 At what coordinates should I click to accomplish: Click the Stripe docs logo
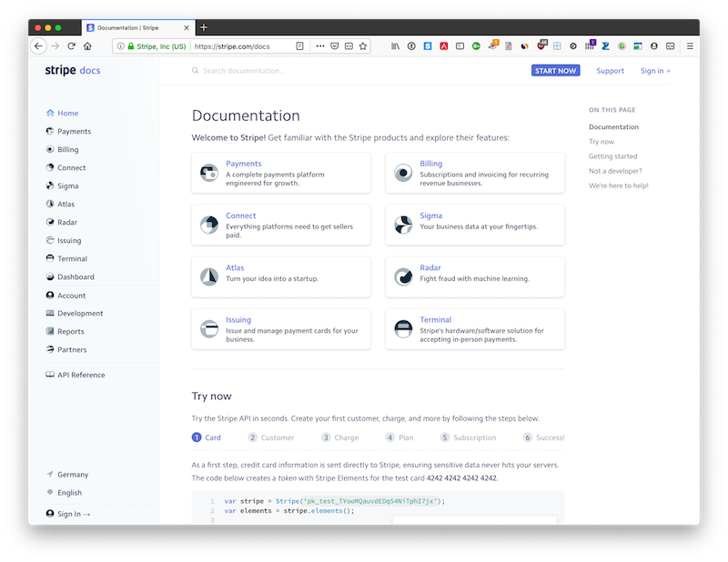pyautogui.click(x=73, y=70)
